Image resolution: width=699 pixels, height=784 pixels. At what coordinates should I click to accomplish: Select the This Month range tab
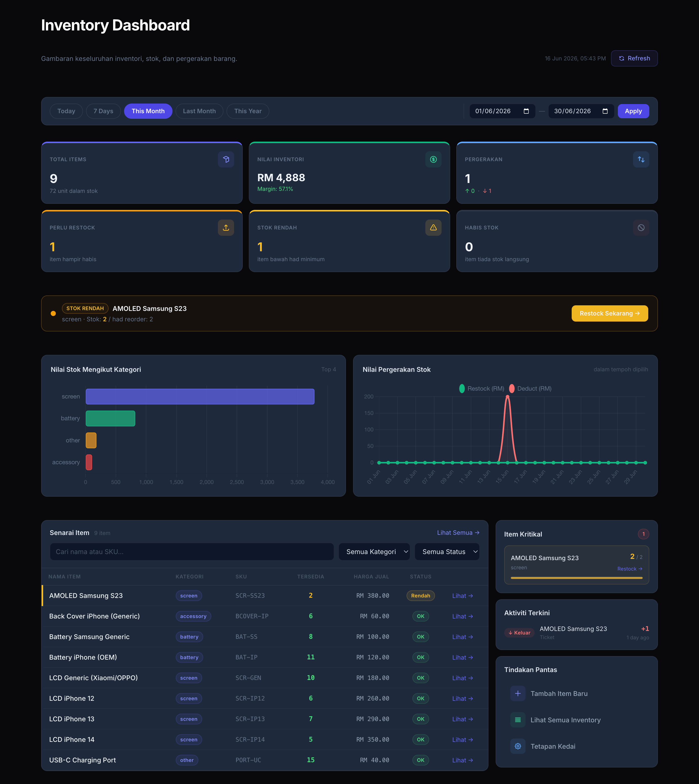tap(148, 111)
